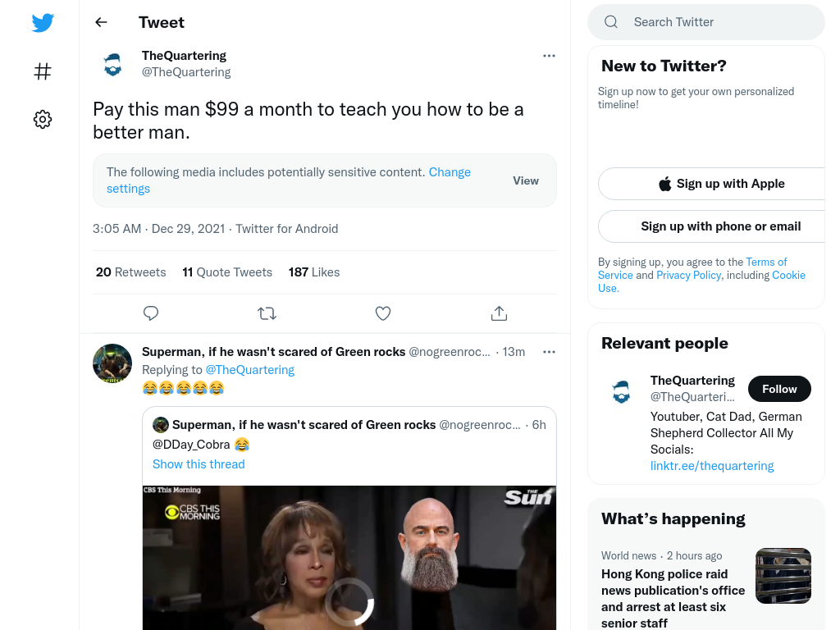The height and width of the screenshot is (630, 840).
Task: Open the Hong Kong police raid news thumbnail
Action: click(783, 576)
